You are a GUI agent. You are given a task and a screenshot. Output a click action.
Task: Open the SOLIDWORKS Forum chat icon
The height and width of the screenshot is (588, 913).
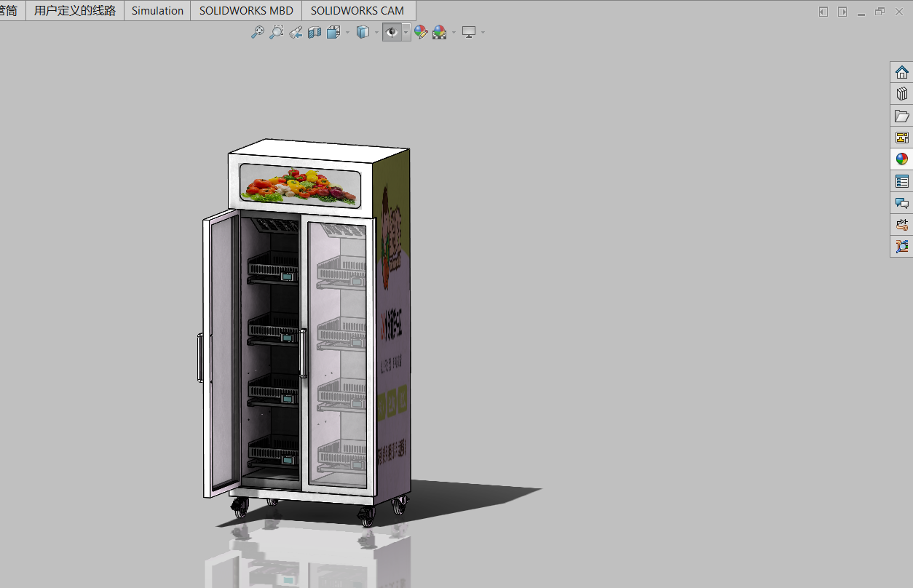[x=902, y=203]
